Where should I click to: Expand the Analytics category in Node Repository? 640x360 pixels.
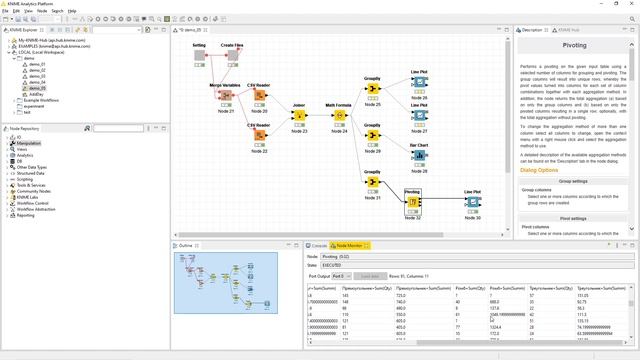coord(7,156)
